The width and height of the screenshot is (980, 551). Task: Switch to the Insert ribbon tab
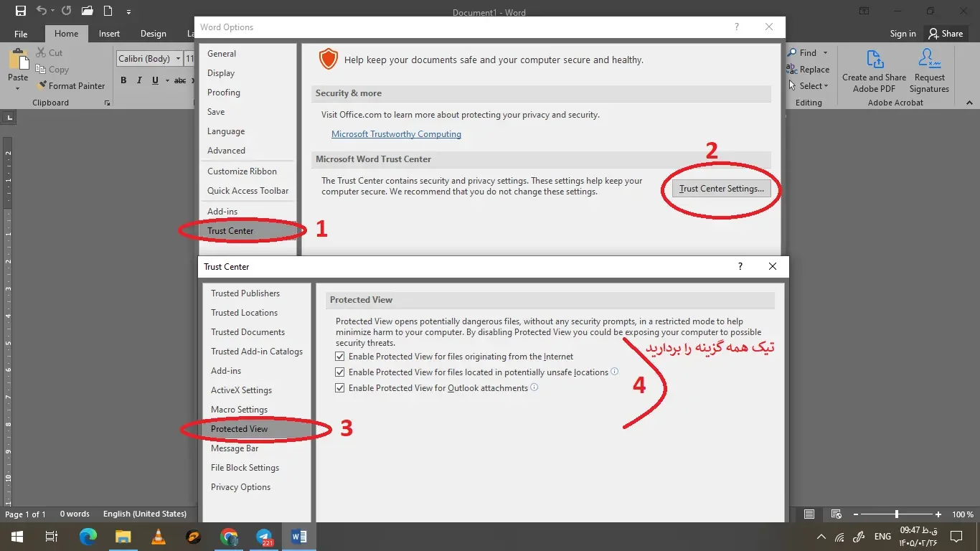click(109, 34)
